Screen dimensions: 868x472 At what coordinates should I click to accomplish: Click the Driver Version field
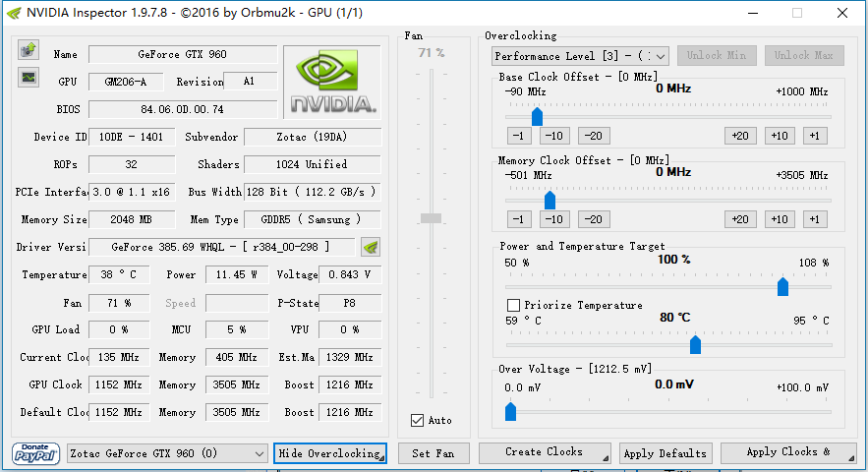(221, 247)
